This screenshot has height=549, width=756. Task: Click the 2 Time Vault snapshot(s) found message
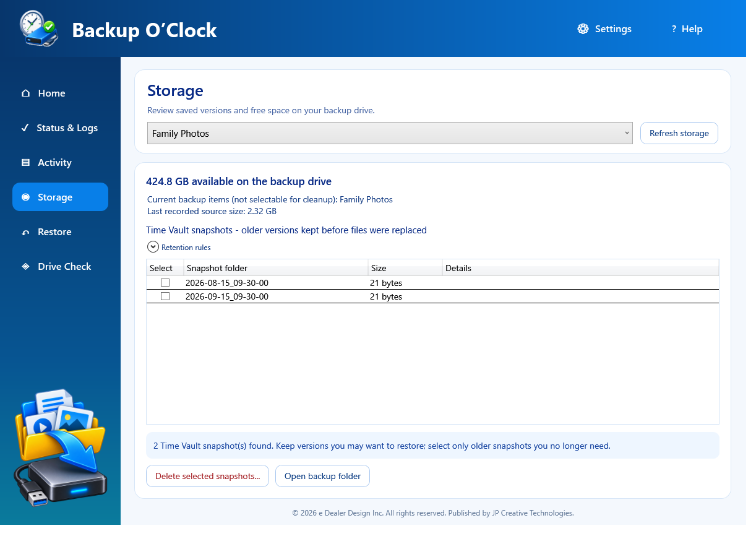382,446
